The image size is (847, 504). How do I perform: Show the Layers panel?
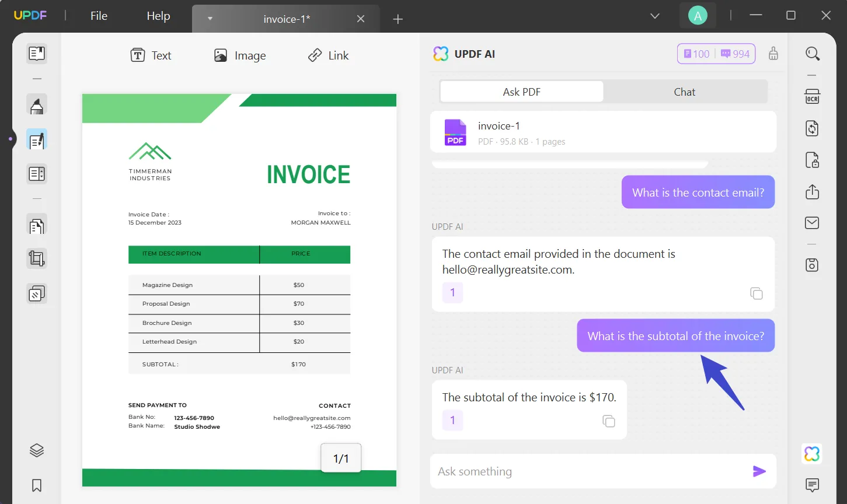37,450
